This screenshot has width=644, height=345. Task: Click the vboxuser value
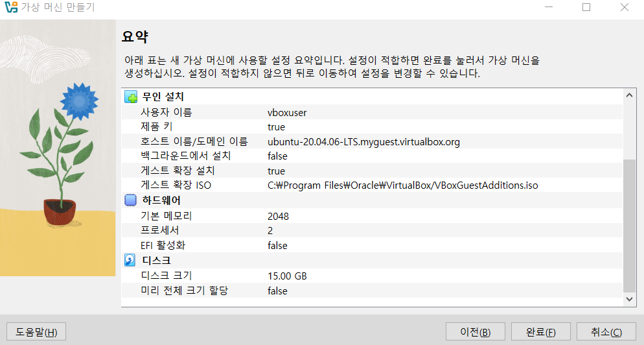click(287, 113)
